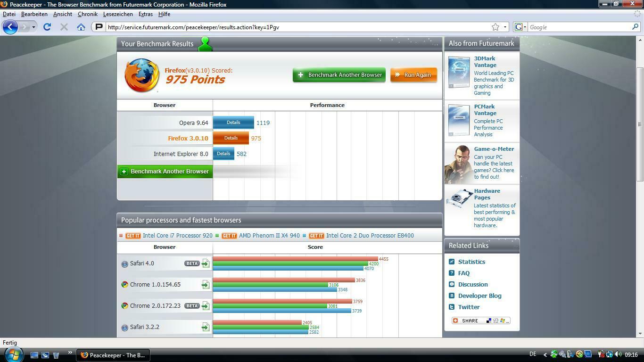Click inside the Google search field
The image size is (644, 362).
(x=579, y=27)
